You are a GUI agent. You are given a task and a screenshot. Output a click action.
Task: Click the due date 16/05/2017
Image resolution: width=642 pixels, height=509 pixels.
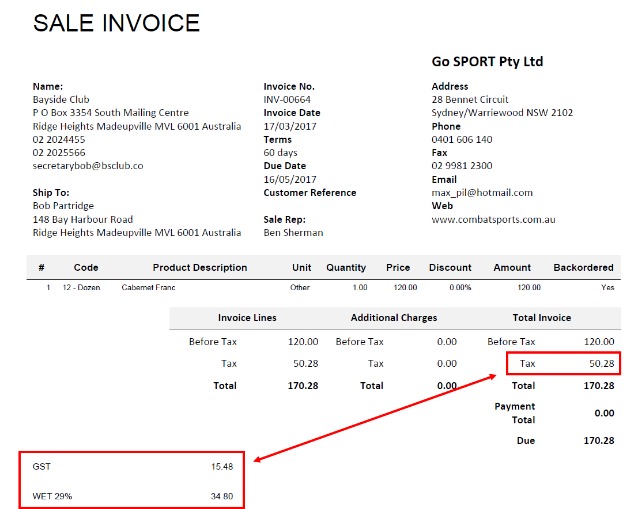pyautogui.click(x=288, y=179)
